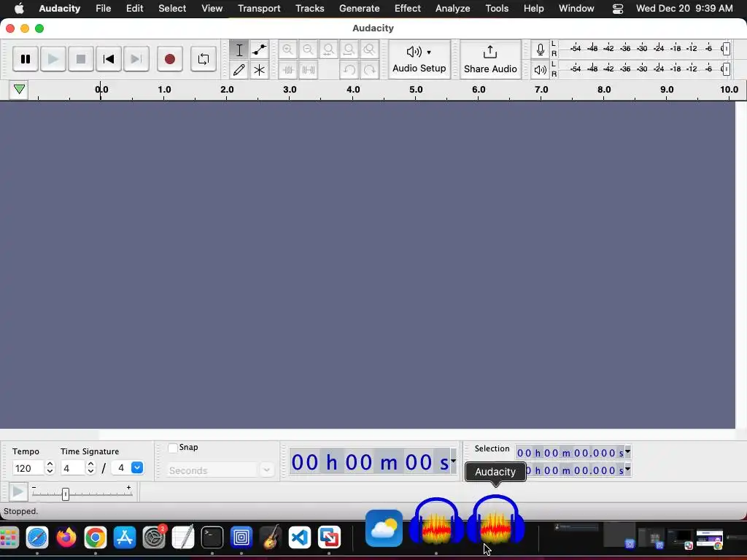Start recording with the red Record button

coord(169,59)
